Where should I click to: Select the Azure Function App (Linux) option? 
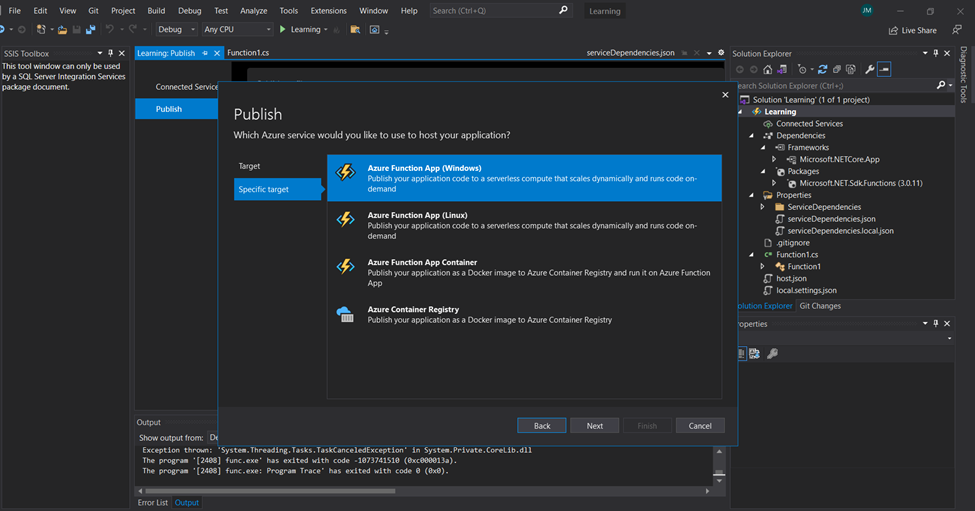524,225
